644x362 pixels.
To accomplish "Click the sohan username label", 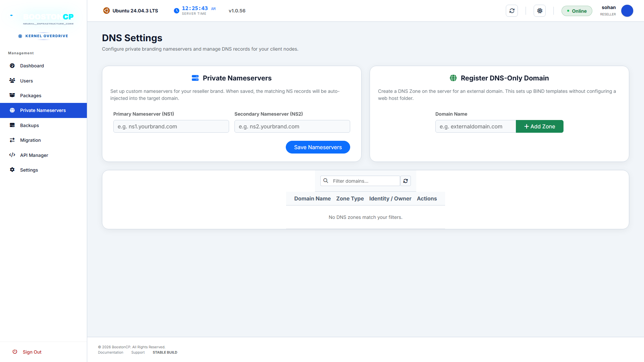I will [608, 7].
